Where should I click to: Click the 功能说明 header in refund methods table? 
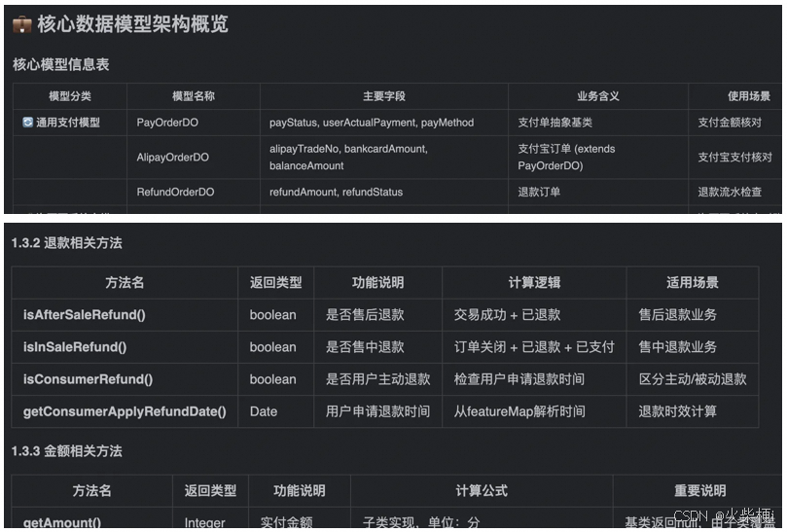click(x=377, y=283)
